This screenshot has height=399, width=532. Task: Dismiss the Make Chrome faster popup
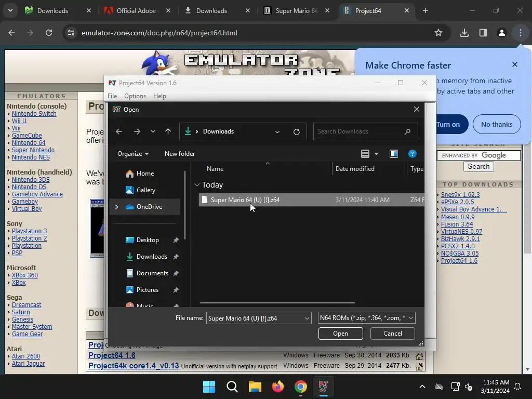515,64
